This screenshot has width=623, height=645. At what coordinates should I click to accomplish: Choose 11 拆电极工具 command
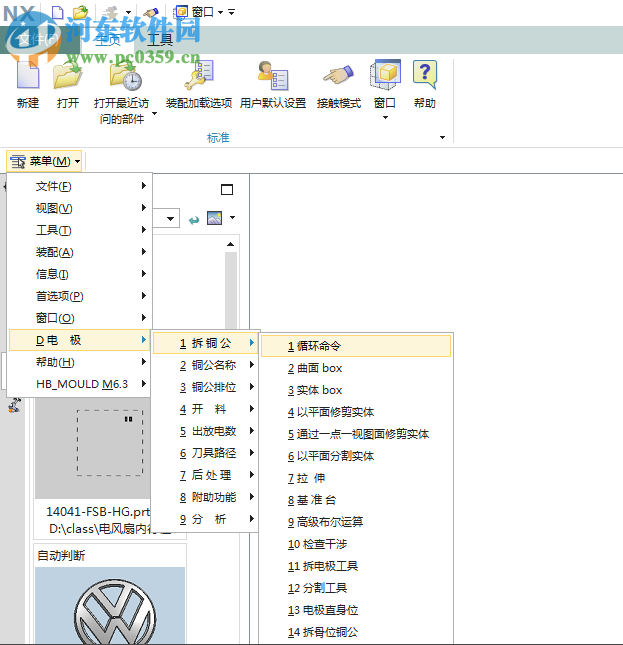click(356, 566)
